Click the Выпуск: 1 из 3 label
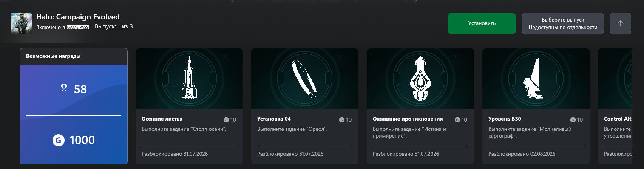This screenshot has height=169, width=644. (x=114, y=26)
